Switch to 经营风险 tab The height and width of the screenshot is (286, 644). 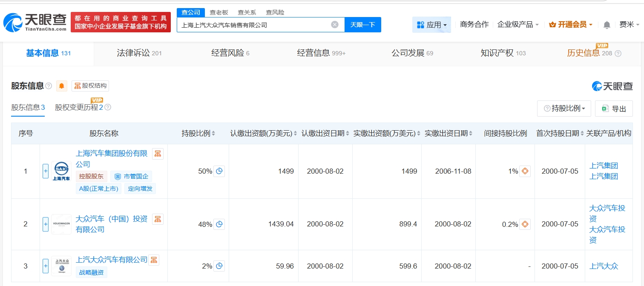point(230,53)
